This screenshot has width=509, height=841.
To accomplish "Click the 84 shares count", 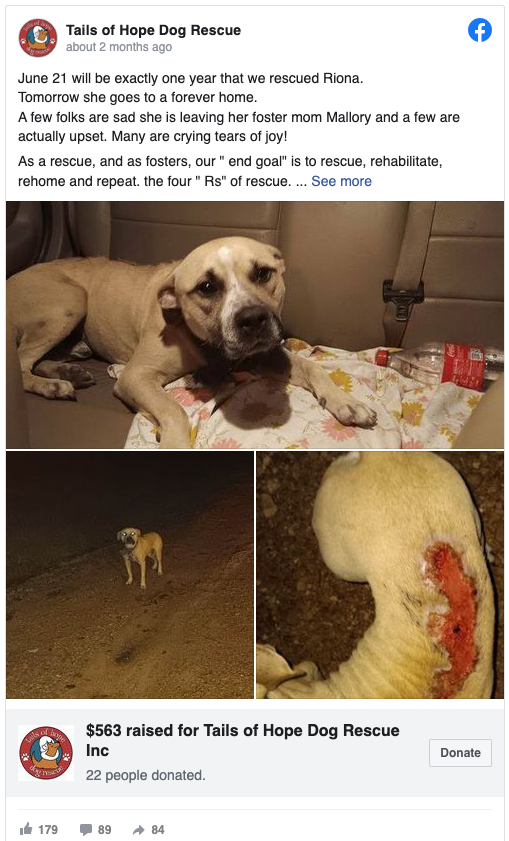I will (x=158, y=830).
